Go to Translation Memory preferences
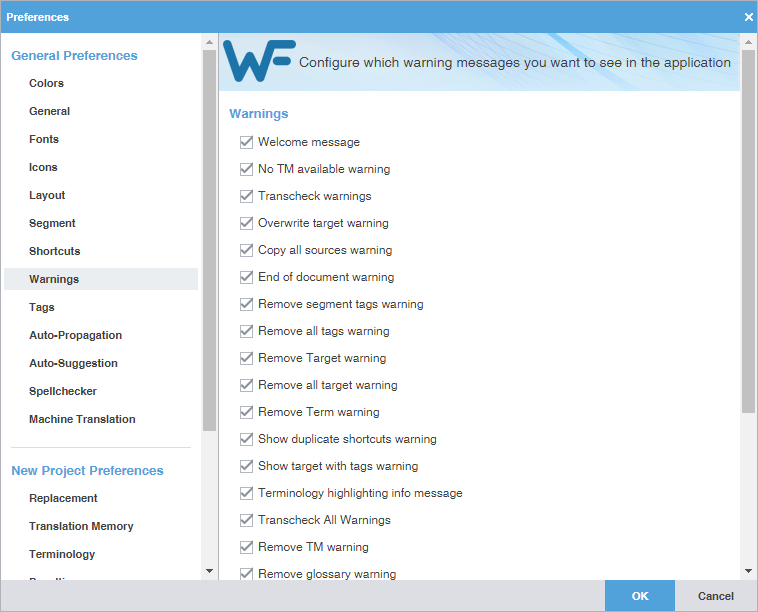This screenshot has height=612, width=758. tap(81, 526)
